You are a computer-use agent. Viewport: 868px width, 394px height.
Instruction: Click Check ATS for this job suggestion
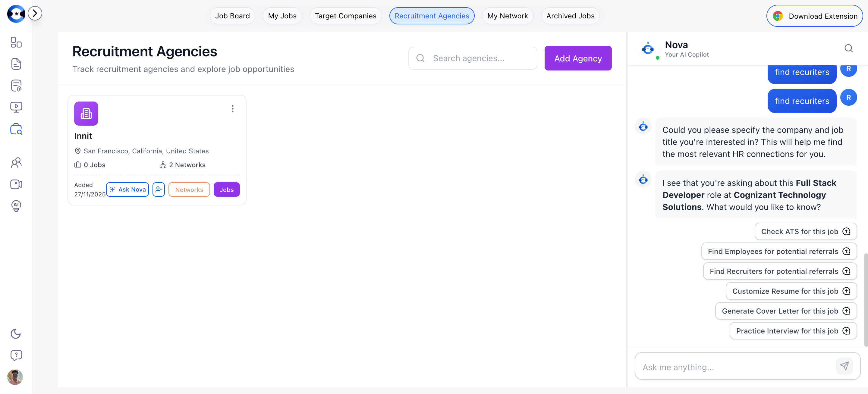click(805, 231)
